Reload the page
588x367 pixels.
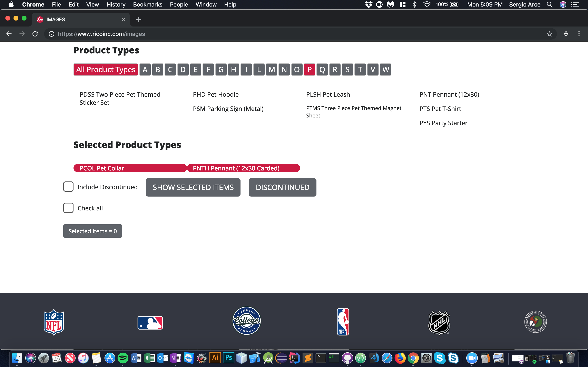click(x=35, y=34)
